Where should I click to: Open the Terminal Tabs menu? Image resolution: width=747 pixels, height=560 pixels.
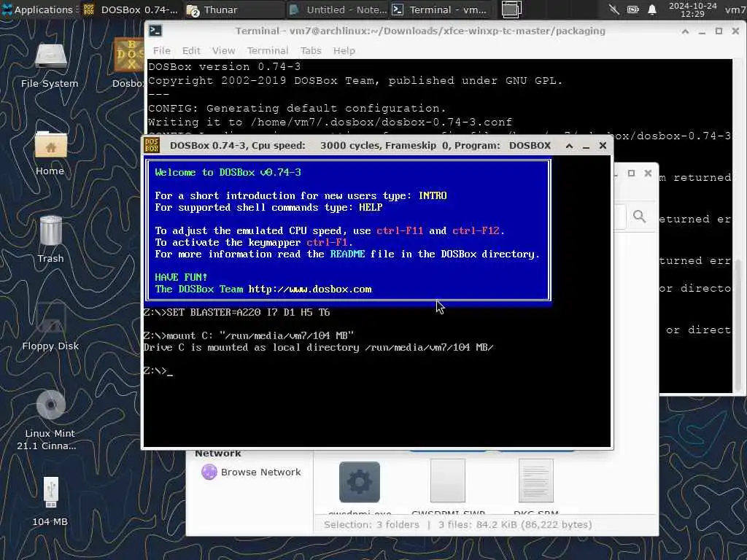[311, 50]
